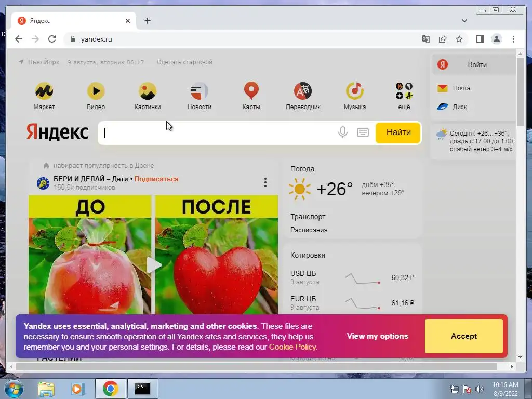Click the Расписания link
The height and width of the screenshot is (399, 532).
pyautogui.click(x=309, y=230)
